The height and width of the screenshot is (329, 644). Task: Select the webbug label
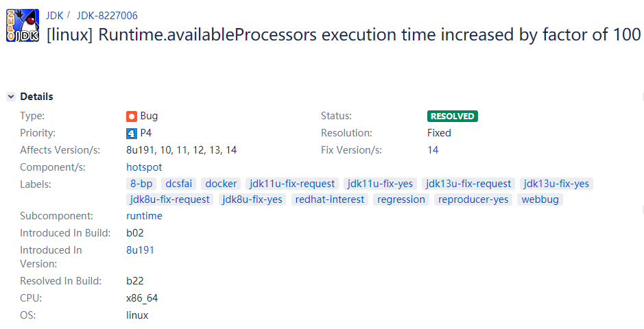coord(540,199)
